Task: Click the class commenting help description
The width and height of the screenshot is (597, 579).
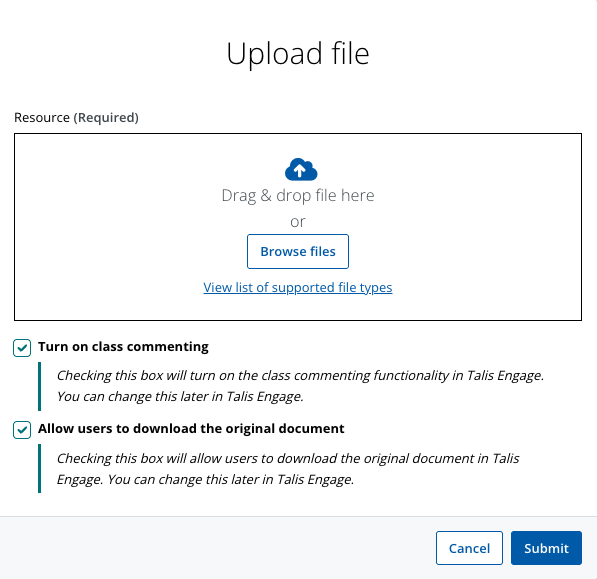Action: click(x=300, y=386)
